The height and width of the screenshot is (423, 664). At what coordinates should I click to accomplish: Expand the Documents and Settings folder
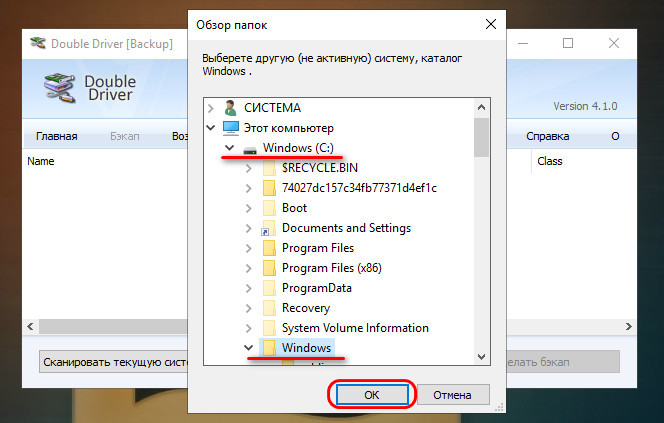(x=249, y=228)
